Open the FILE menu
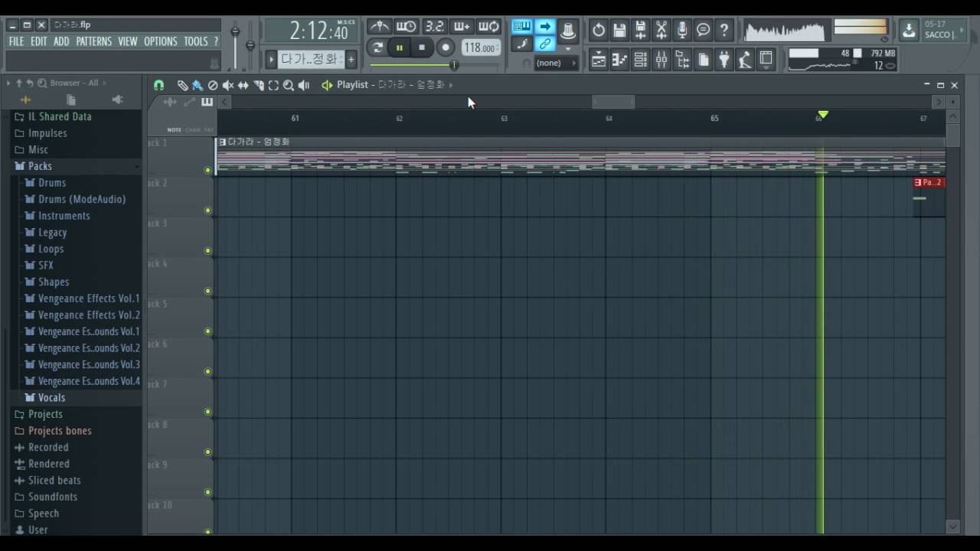 (x=16, y=41)
